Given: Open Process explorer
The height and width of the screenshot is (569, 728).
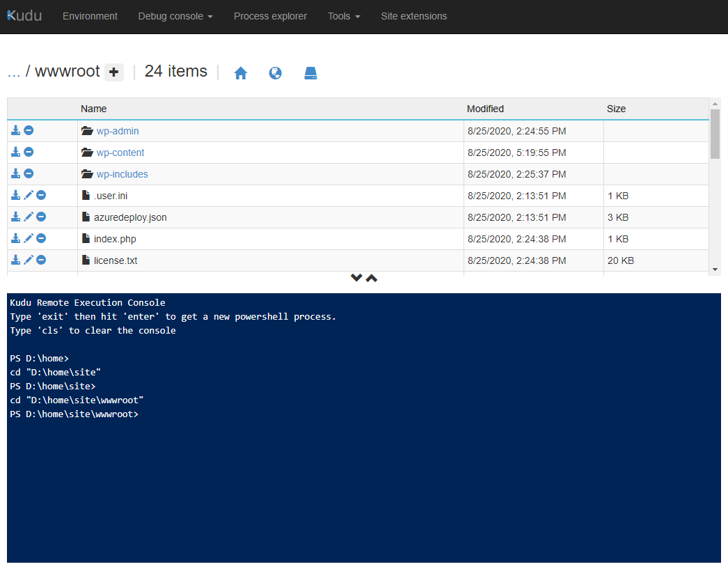Looking at the screenshot, I should click(x=270, y=16).
